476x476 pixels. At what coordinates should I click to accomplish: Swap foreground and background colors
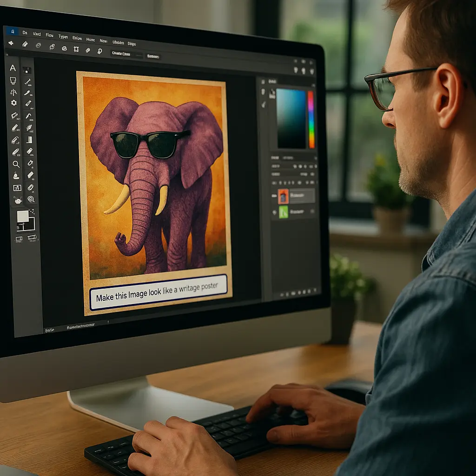click(x=32, y=212)
